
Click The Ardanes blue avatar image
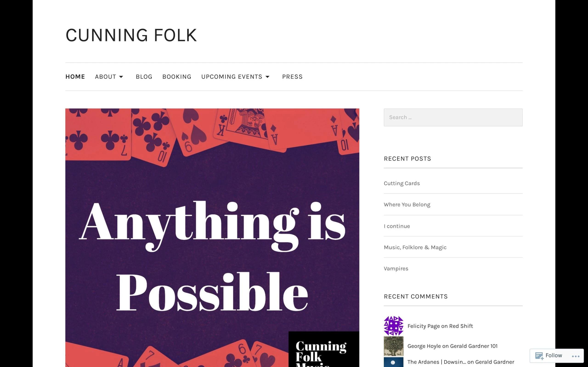coord(393,362)
